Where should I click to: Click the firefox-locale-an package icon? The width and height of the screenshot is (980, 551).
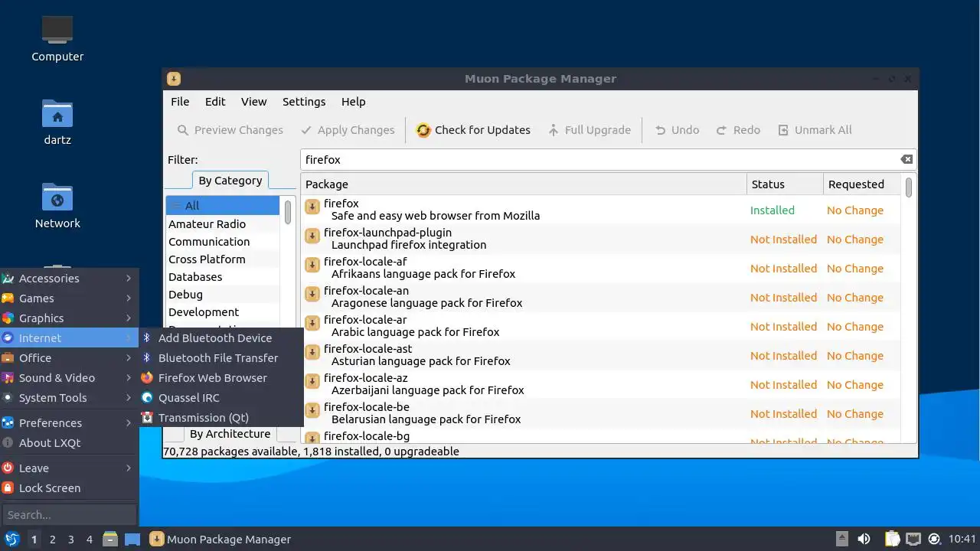(x=312, y=294)
